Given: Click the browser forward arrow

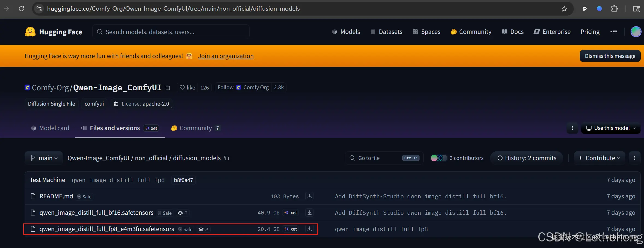Looking at the screenshot, I should click(7, 9).
